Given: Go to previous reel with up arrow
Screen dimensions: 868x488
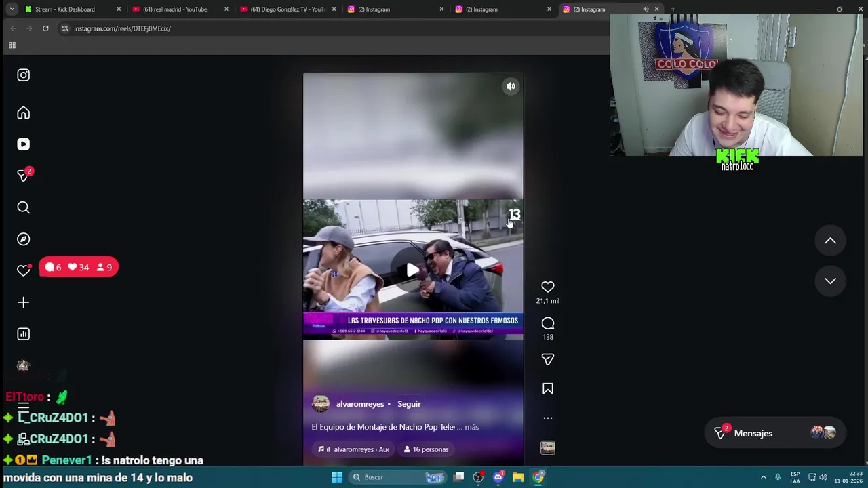Looking at the screenshot, I should 830,241.
